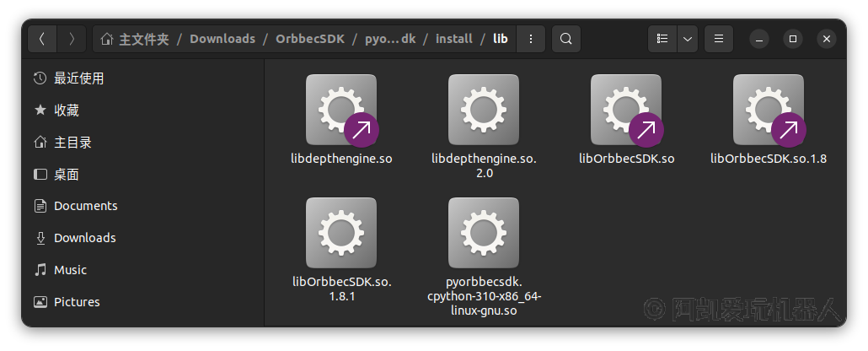Viewport: 868px width, 351px height.
Task: Select the Downloads breadcrumb in path bar
Action: click(222, 39)
